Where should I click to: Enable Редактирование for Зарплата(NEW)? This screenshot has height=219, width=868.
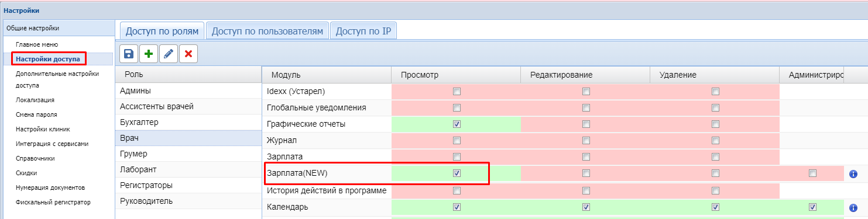pos(586,173)
